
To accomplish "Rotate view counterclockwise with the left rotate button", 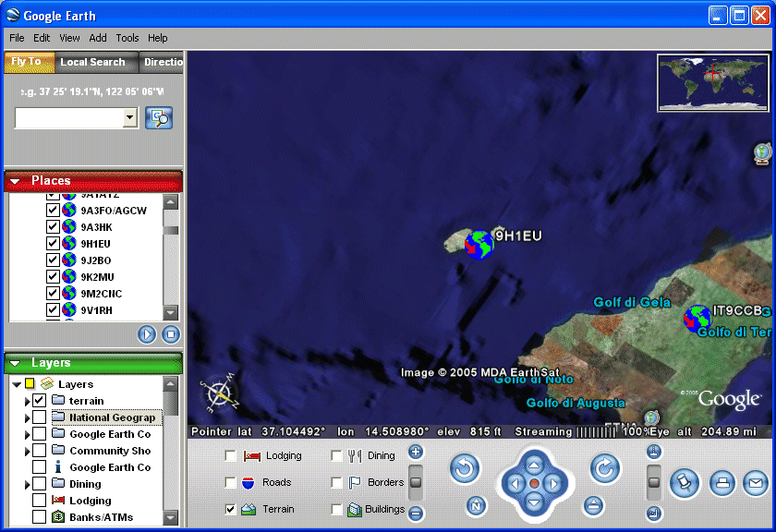I will [465, 468].
